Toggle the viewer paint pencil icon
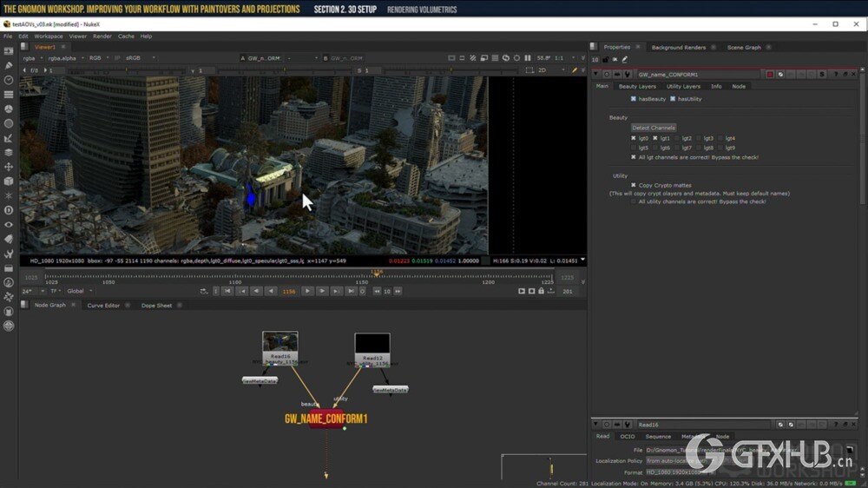The width and height of the screenshot is (868, 488). [x=574, y=70]
